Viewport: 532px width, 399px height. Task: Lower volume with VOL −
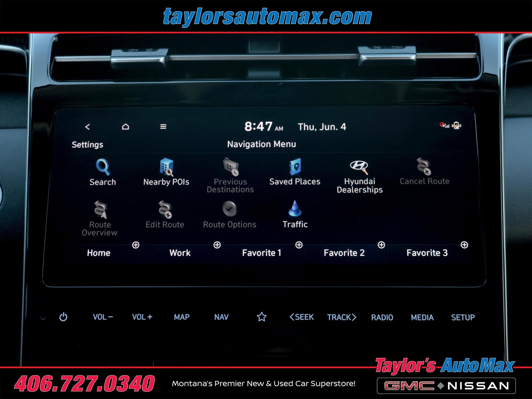(103, 317)
